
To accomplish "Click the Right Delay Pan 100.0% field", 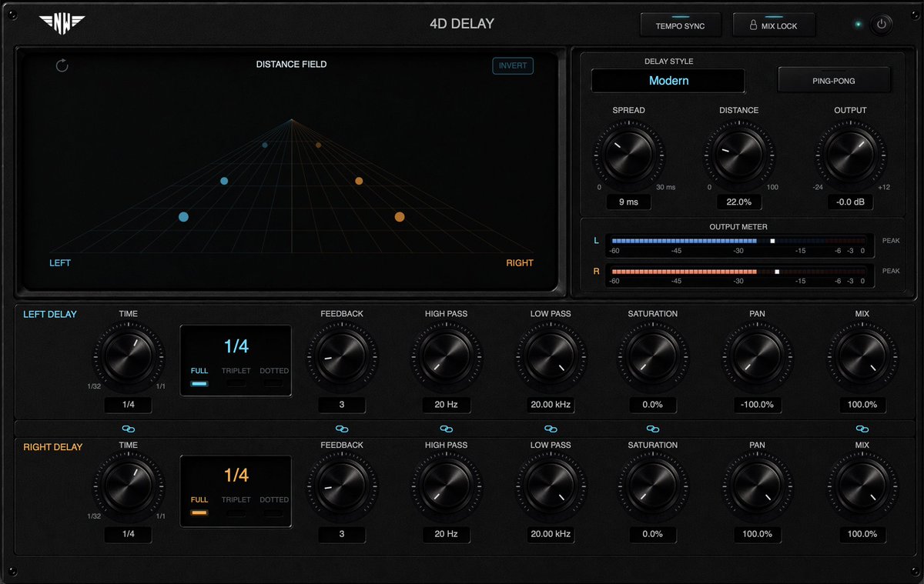I will [x=758, y=534].
